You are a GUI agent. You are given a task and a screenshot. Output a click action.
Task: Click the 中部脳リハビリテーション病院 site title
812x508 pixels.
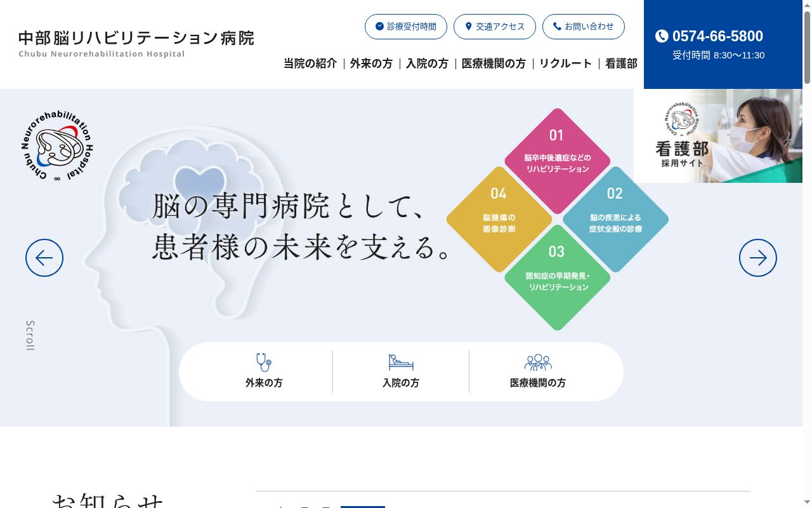(x=136, y=38)
